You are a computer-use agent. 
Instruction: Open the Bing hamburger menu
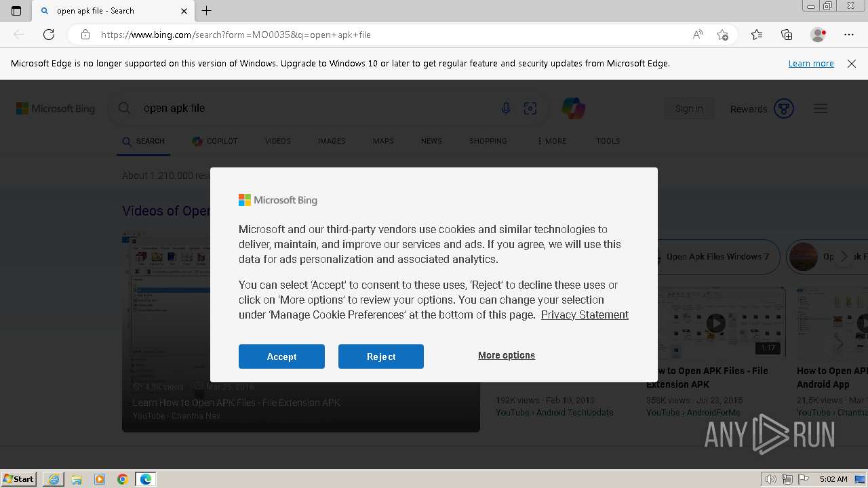[x=821, y=108]
